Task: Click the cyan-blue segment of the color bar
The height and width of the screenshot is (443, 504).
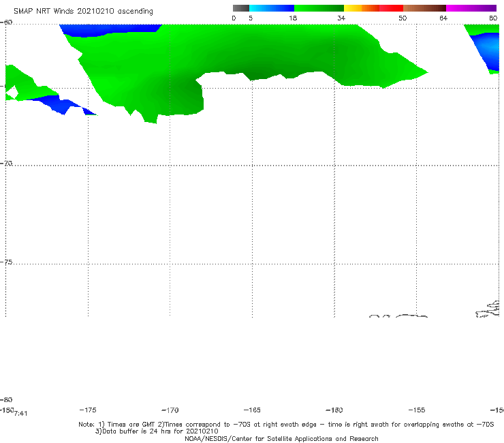Action: pos(272,8)
